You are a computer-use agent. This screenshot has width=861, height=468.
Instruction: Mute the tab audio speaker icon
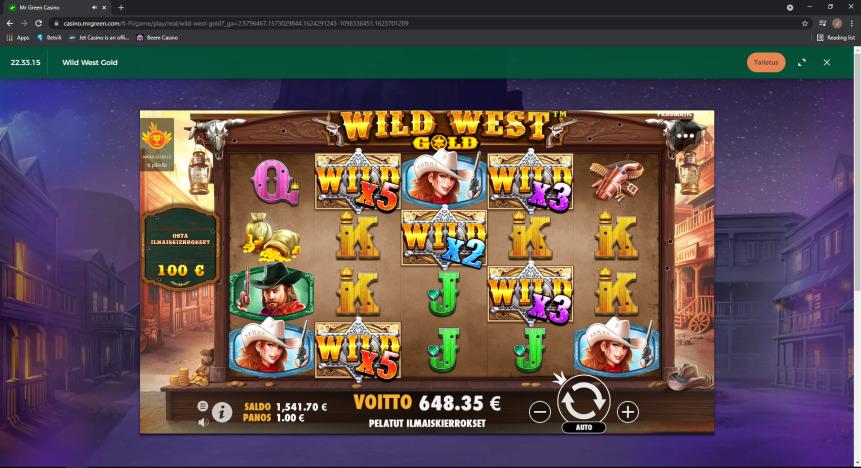94,8
